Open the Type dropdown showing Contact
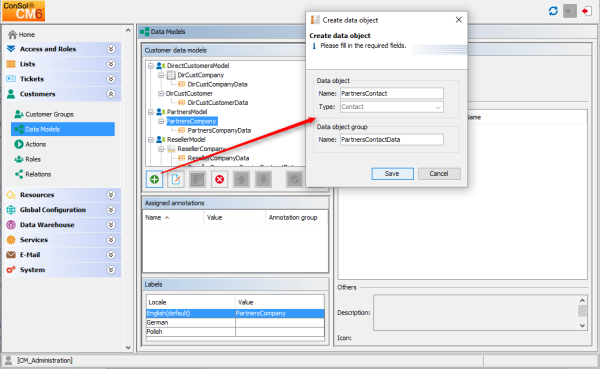 click(x=392, y=107)
